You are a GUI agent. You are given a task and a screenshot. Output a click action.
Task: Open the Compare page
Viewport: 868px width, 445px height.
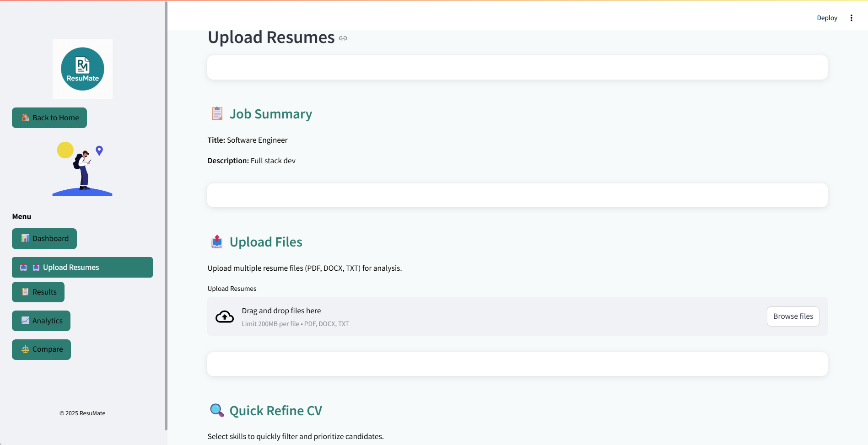click(42, 349)
